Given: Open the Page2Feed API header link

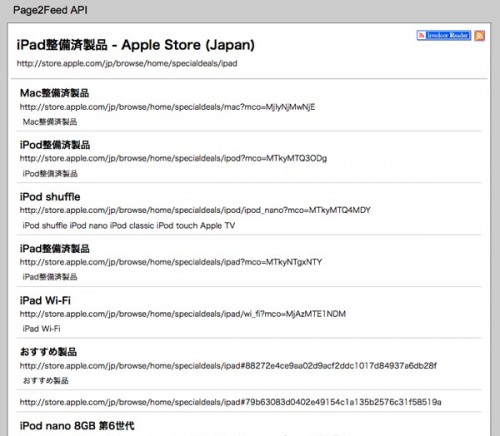Looking at the screenshot, I should tap(50, 10).
